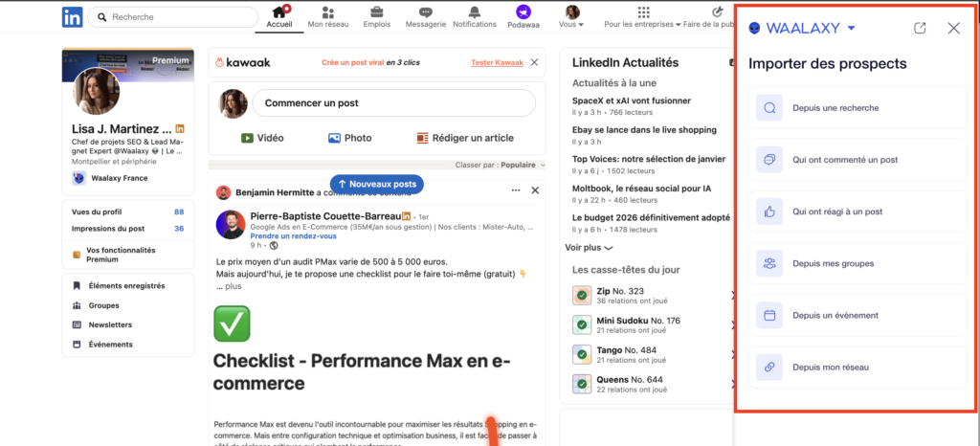The width and height of the screenshot is (980, 446).
Task: View Impressions du post stats
Action: pyautogui.click(x=127, y=229)
